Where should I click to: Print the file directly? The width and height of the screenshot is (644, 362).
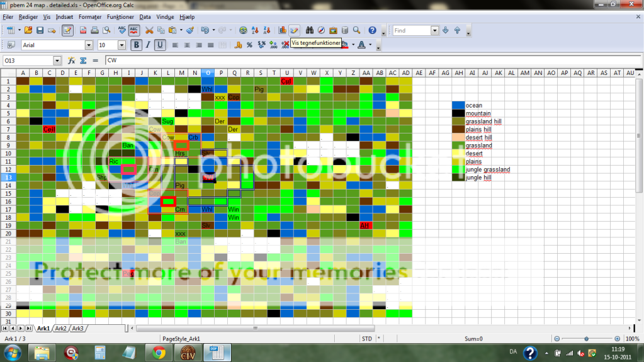click(95, 30)
